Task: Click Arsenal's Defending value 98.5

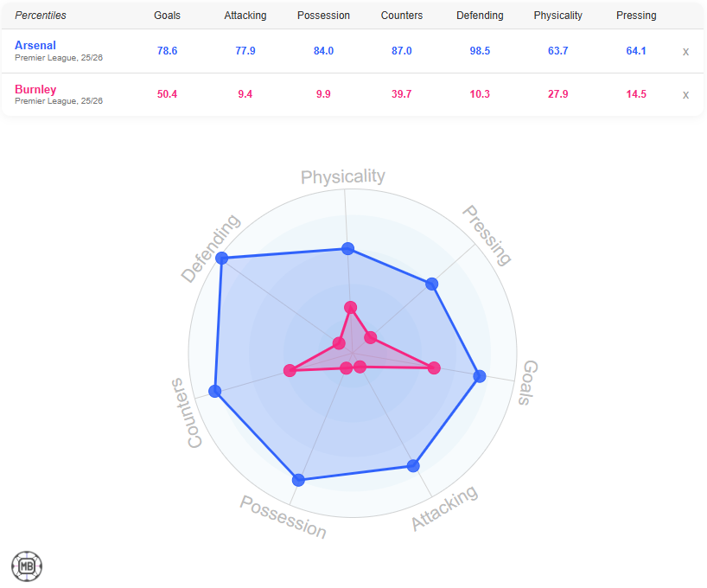Action: 480,51
